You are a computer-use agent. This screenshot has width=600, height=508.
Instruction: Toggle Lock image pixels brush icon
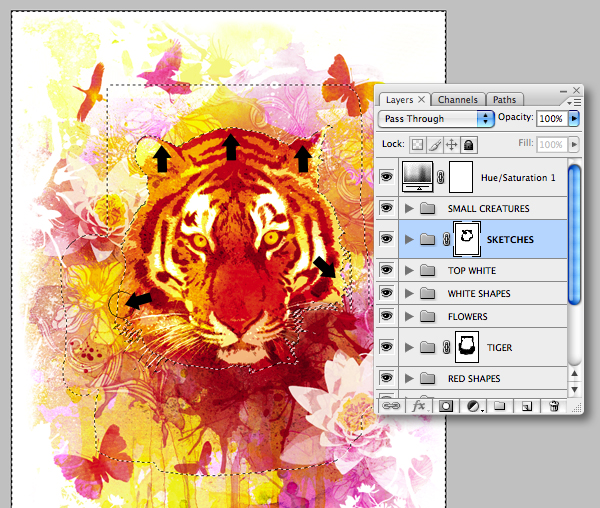click(435, 145)
